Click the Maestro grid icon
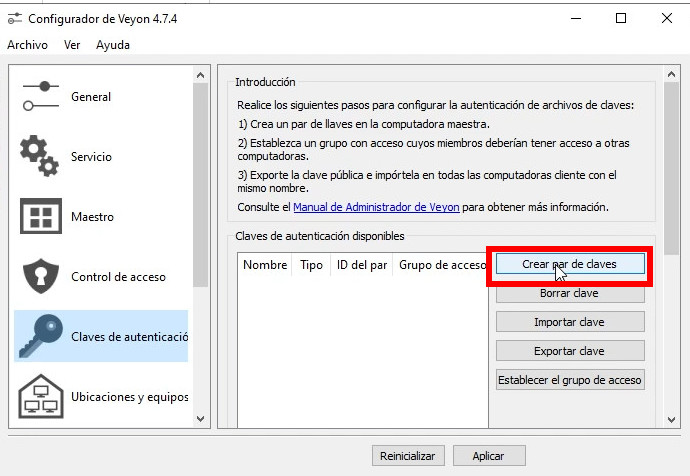Image resolution: width=690 pixels, height=476 pixels. [41, 217]
